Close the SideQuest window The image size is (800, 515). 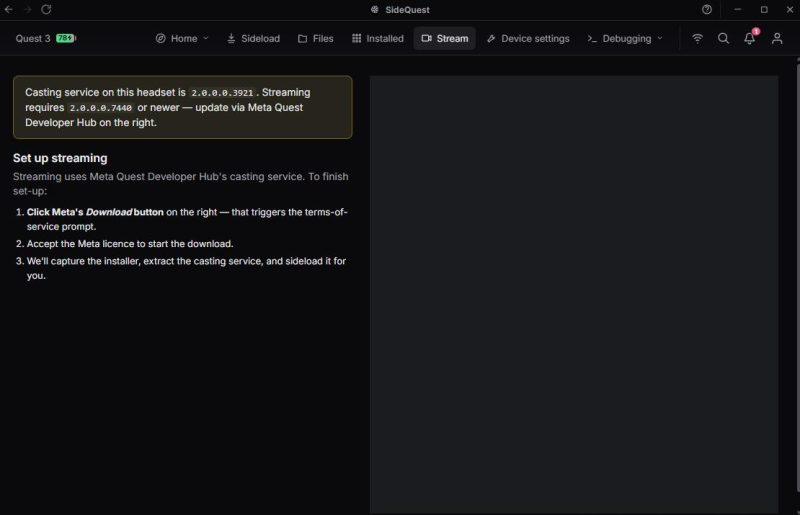tap(789, 10)
